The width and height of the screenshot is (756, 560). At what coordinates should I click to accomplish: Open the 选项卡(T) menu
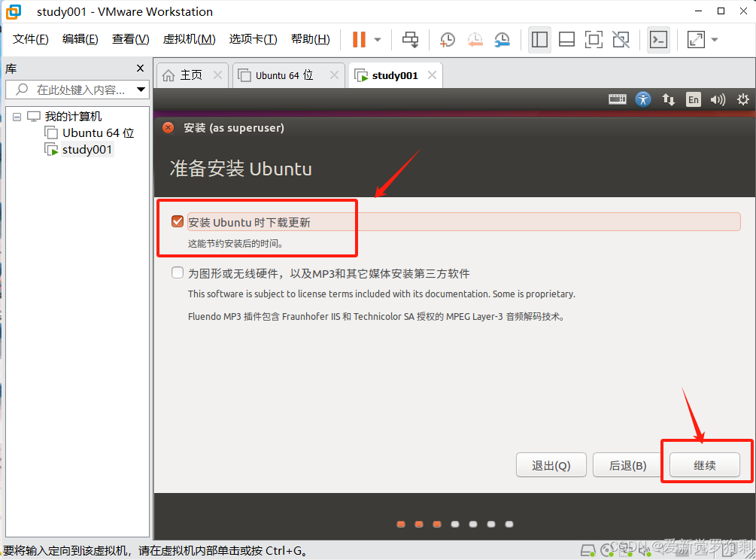253,39
